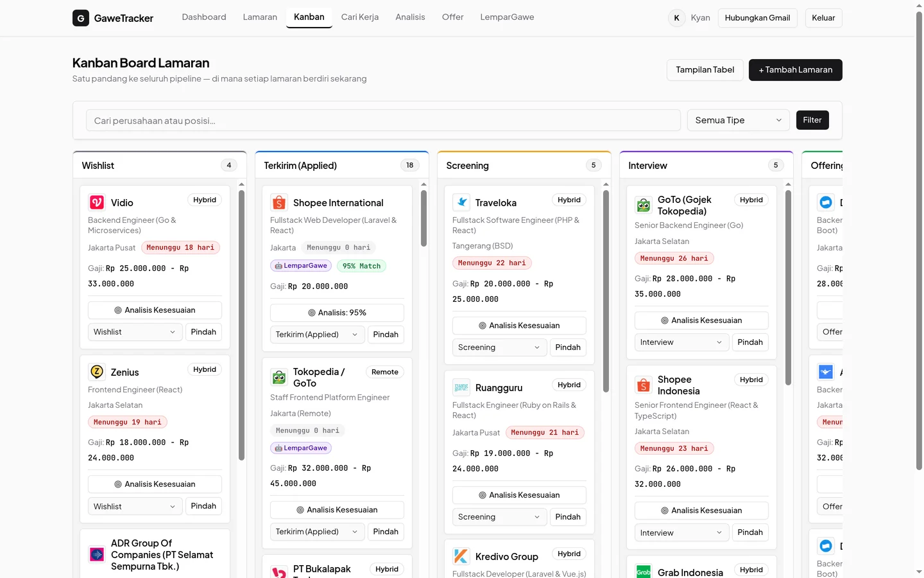Viewport: 924px width, 578px height.
Task: Click the Kyan user avatar
Action: point(676,18)
